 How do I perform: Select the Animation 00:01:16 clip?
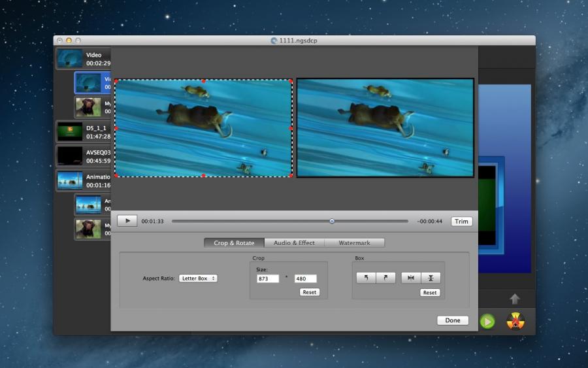[x=84, y=181]
